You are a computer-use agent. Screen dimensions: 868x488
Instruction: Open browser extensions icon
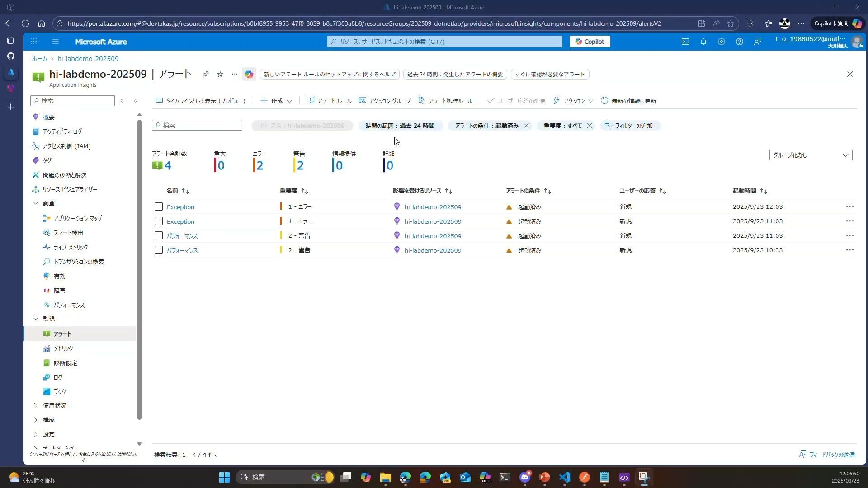[750, 23]
